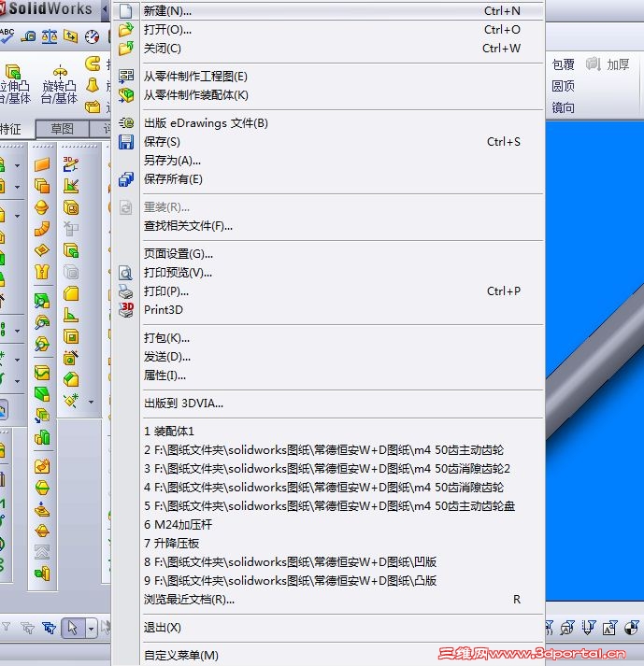Open recent file 4 m4 50齿消隙齿轮
This screenshot has height=666, width=644.
pos(329,488)
